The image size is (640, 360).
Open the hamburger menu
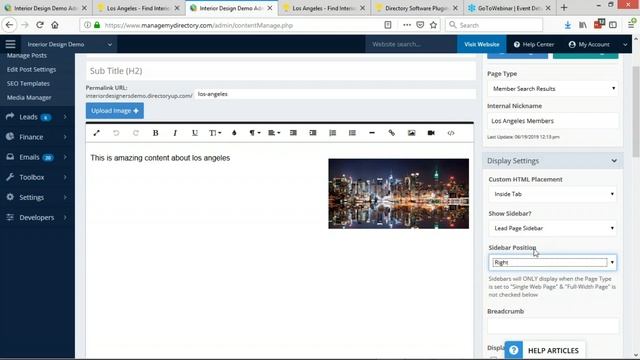[x=10, y=44]
